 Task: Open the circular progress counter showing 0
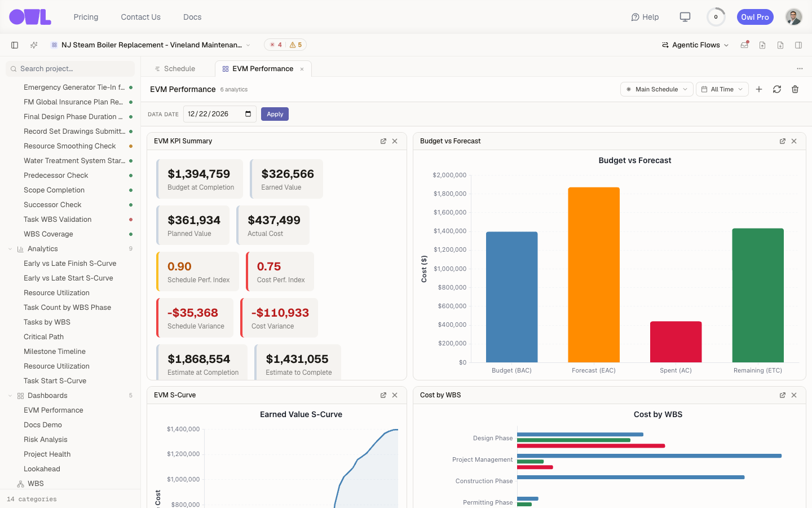(716, 17)
